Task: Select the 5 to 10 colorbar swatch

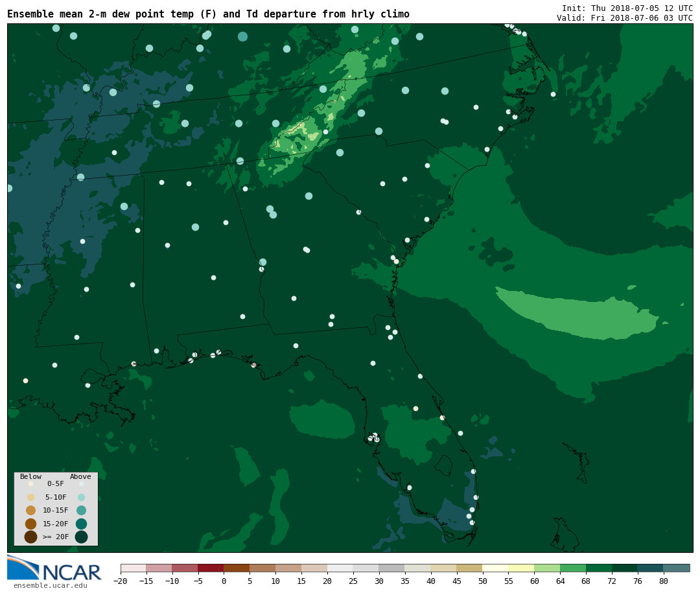Action: tap(262, 568)
